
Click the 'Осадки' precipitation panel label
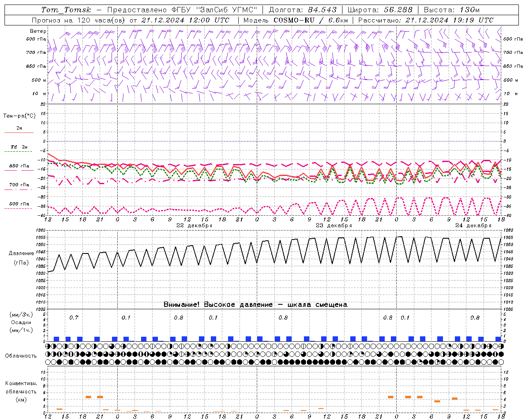click(21, 322)
